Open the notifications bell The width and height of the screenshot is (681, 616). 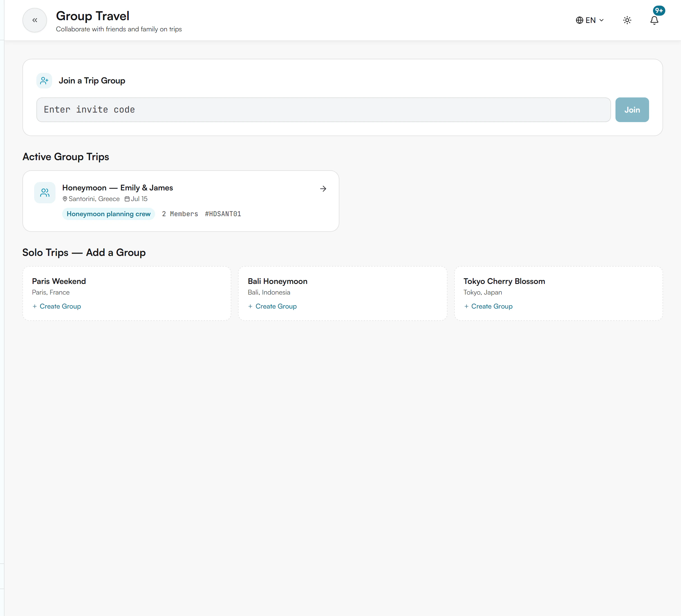654,21
